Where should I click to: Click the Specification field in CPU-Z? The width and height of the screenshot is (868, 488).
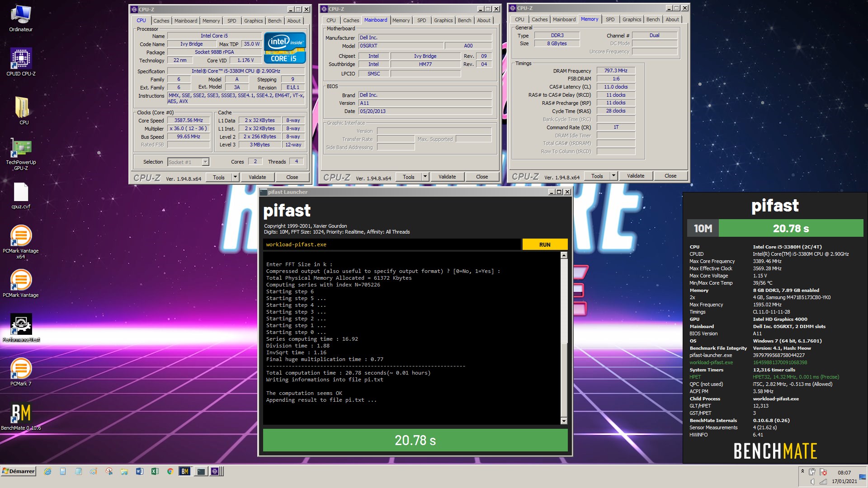[x=236, y=71]
